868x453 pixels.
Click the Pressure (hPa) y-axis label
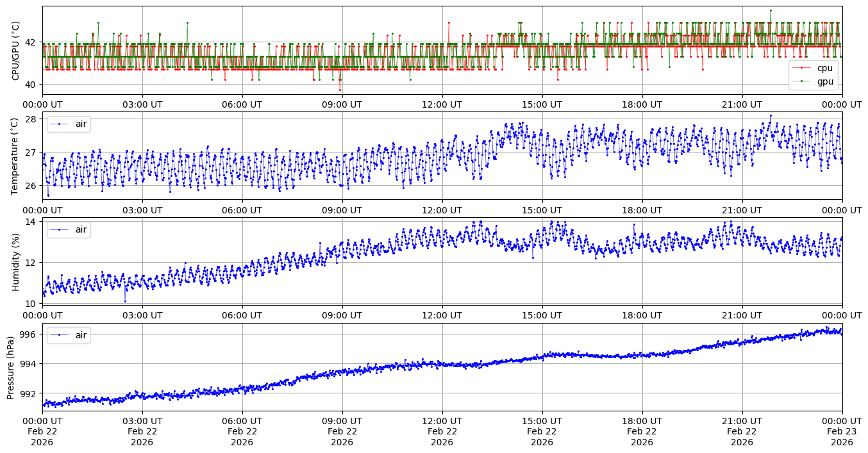coord(11,367)
